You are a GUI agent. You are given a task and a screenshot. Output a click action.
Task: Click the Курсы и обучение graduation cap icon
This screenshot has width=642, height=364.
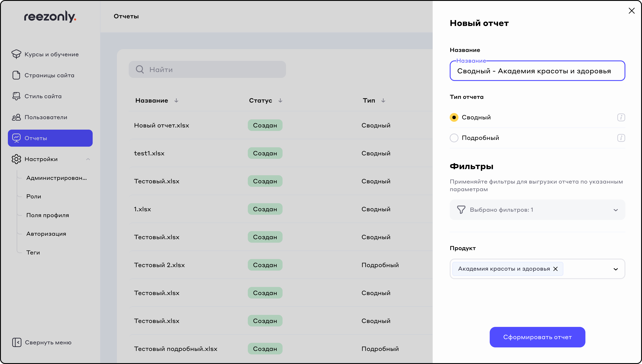(x=16, y=54)
